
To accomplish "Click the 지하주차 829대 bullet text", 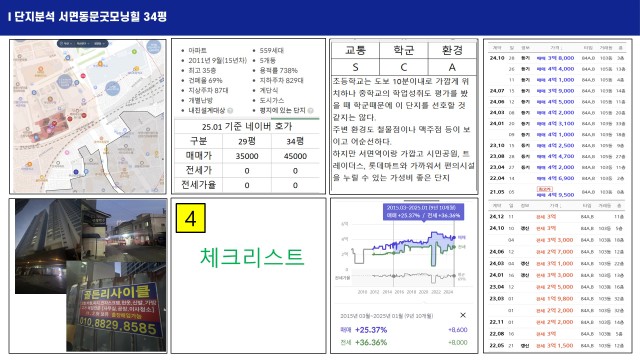I will (x=281, y=80).
